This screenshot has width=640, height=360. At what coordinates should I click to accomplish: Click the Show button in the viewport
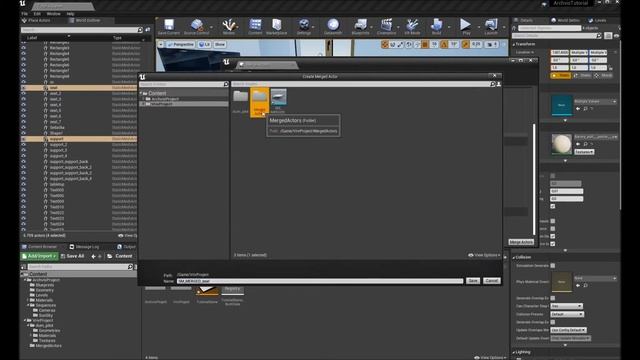pos(220,44)
